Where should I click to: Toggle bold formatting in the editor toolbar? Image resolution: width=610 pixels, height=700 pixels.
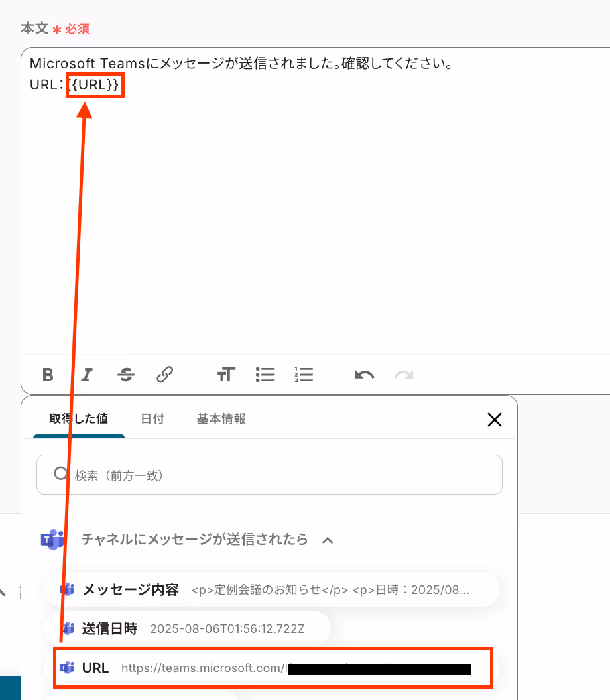click(x=48, y=375)
